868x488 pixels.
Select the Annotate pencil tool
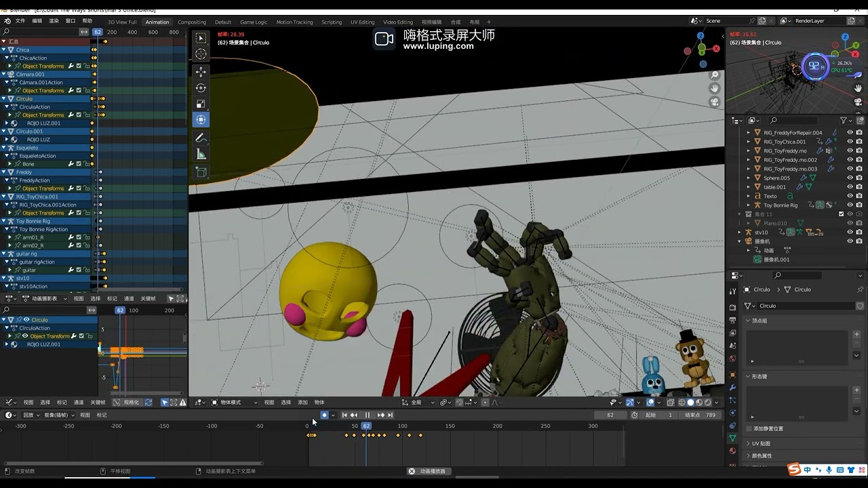tap(201, 138)
